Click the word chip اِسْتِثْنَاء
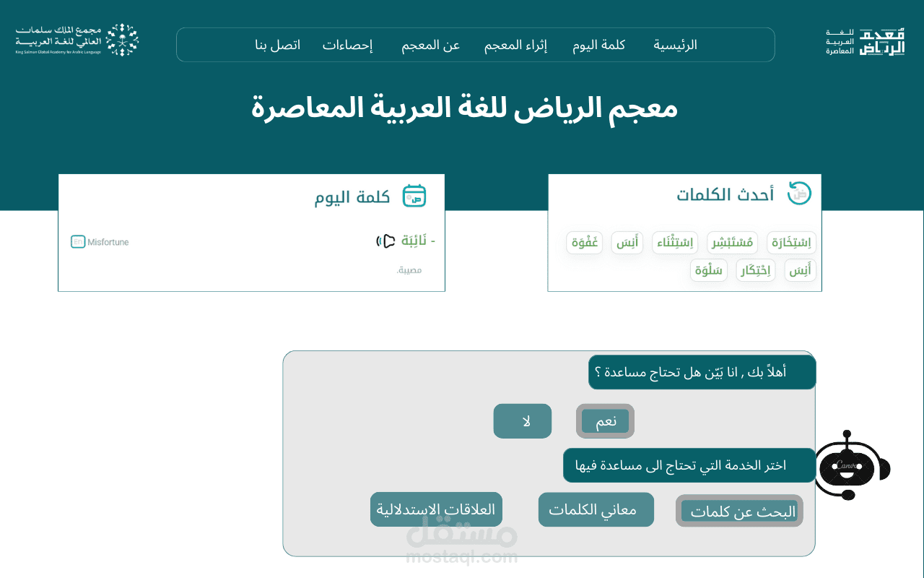 [674, 243]
